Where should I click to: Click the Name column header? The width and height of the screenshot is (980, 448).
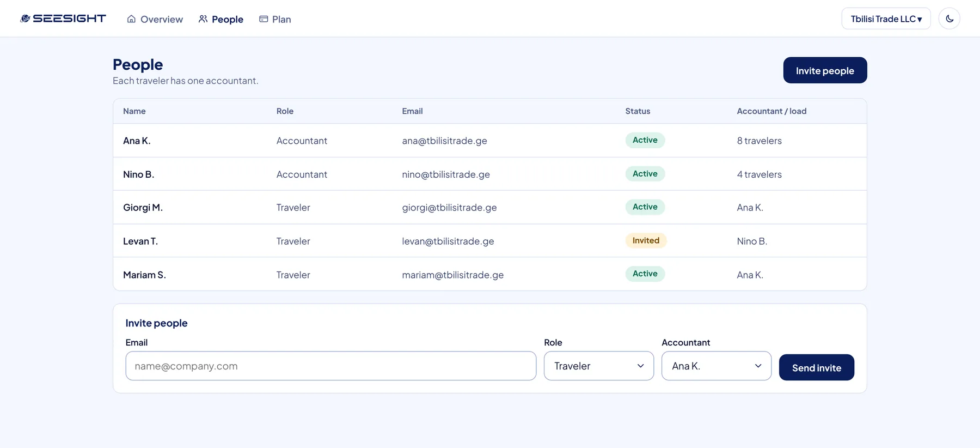(x=134, y=111)
